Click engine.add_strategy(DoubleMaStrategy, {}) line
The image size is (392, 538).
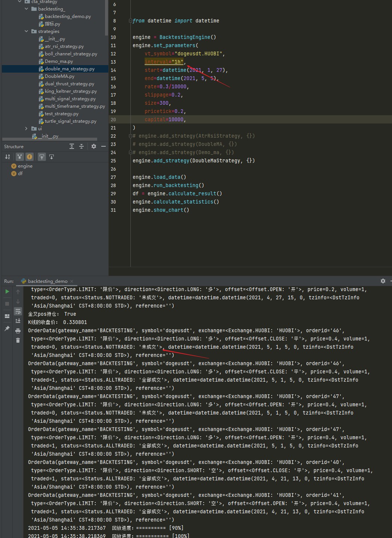point(194,161)
